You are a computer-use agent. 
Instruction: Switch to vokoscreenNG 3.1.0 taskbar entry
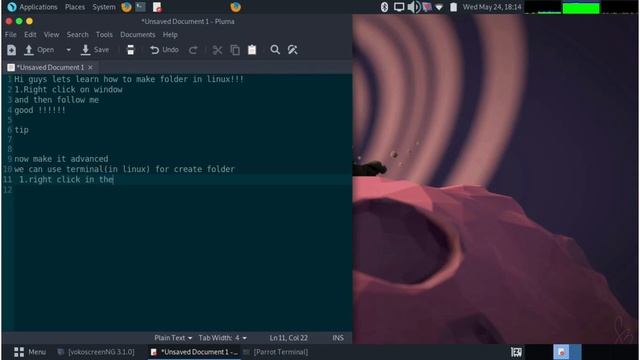click(x=96, y=352)
